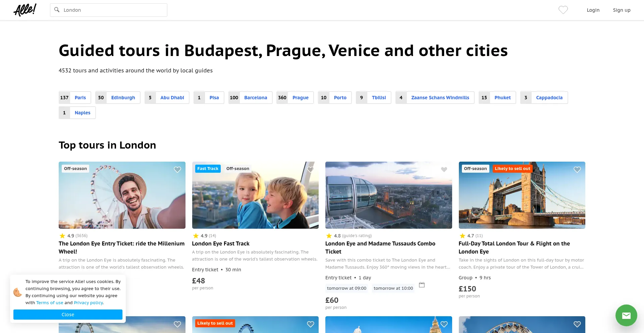Click the search magnifier icon
The image size is (644, 333).
point(57,10)
